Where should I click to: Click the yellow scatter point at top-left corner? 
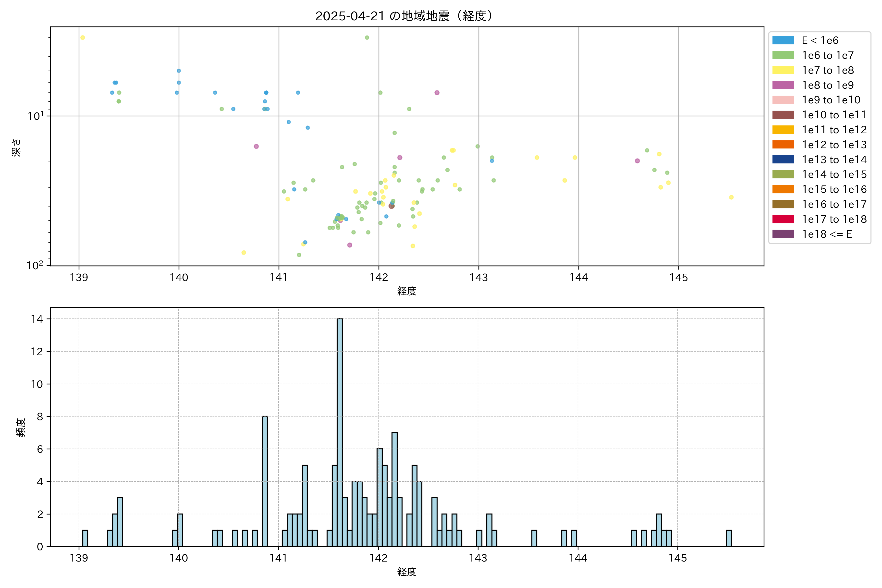83,37
